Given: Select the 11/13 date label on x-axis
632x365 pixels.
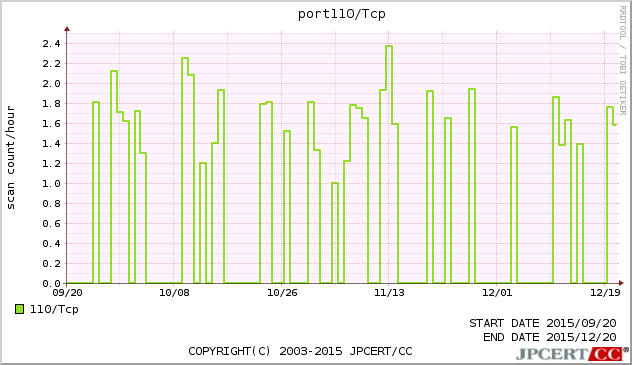Looking at the screenshot, I should click(x=389, y=292).
